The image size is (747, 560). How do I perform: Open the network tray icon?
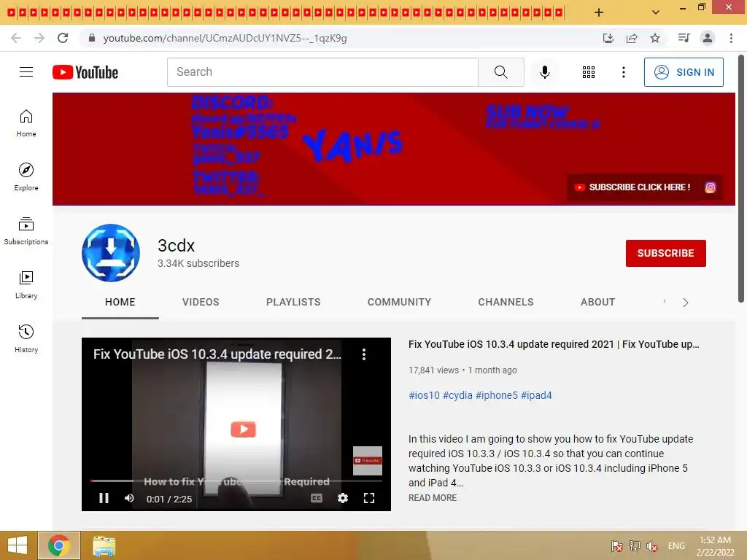coord(634,546)
